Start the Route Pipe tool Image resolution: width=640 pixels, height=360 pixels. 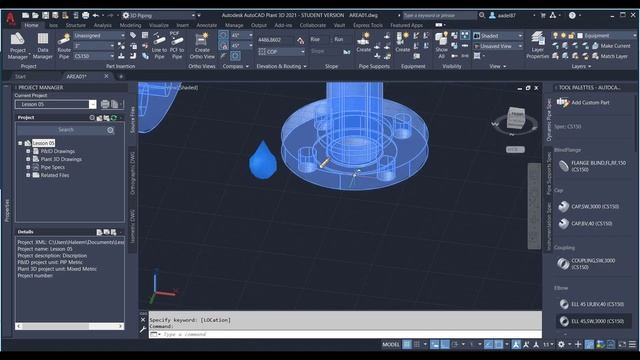click(x=64, y=46)
